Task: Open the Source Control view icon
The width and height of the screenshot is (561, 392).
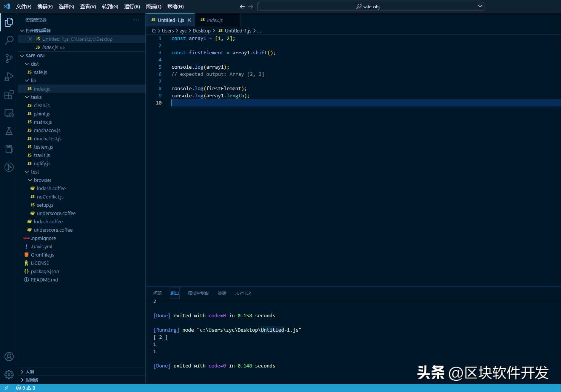Action: pos(9,58)
